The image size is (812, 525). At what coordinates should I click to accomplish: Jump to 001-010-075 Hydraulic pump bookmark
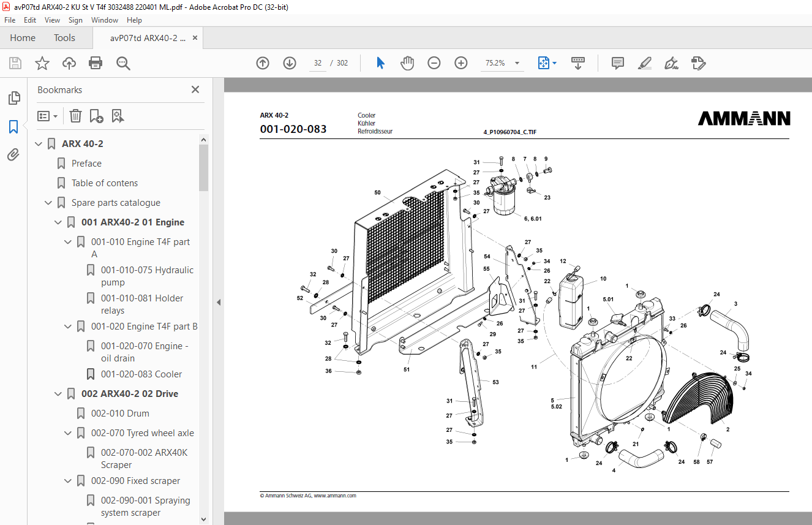coord(147,276)
